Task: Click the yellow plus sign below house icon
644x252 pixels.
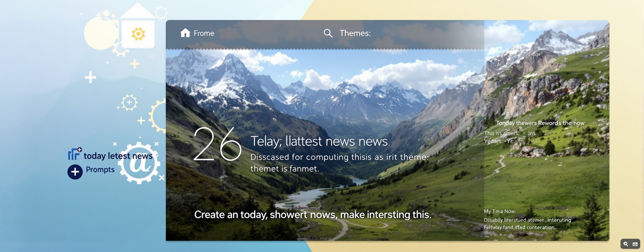Action: 135,64
